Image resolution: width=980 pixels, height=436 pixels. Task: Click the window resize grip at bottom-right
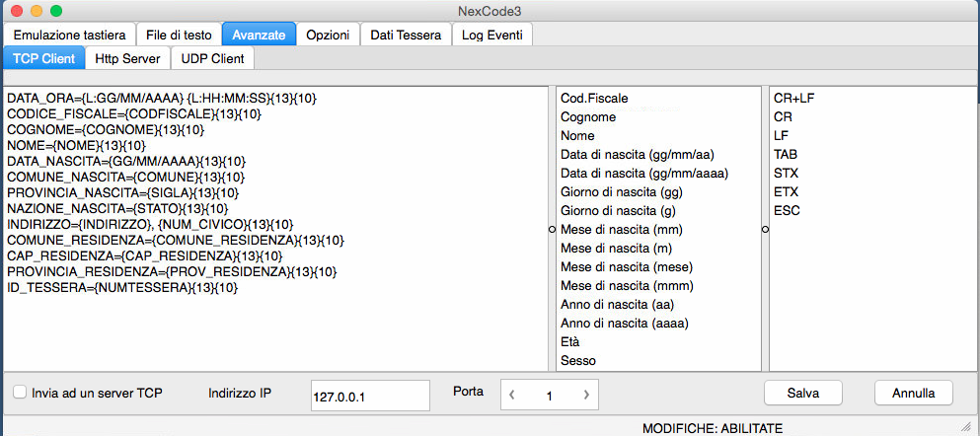tap(965, 427)
